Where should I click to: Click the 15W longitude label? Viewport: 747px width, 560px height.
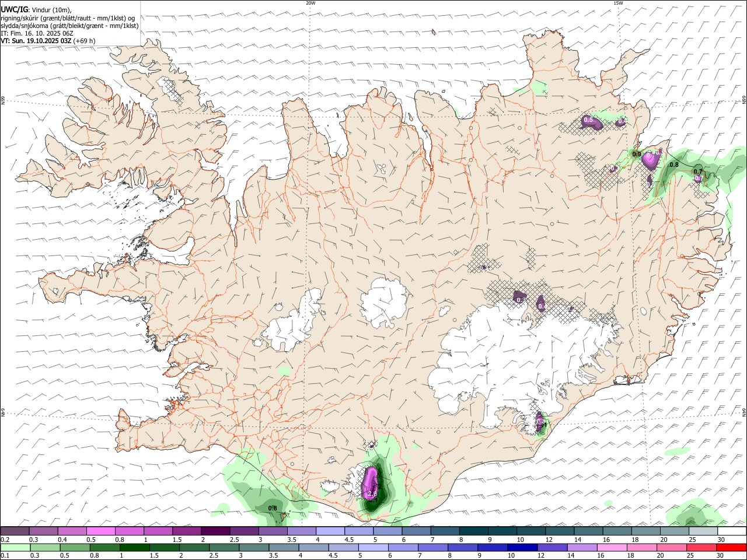pos(618,3)
